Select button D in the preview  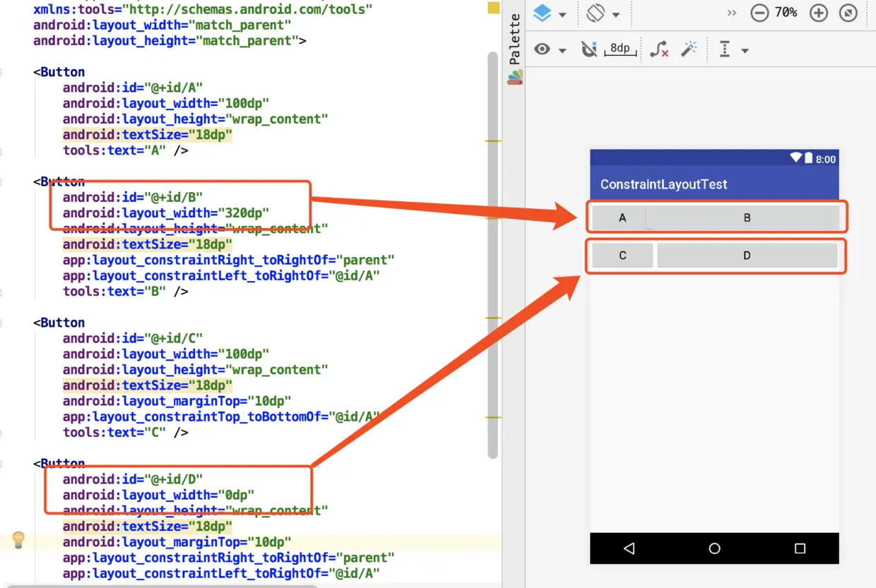(747, 256)
